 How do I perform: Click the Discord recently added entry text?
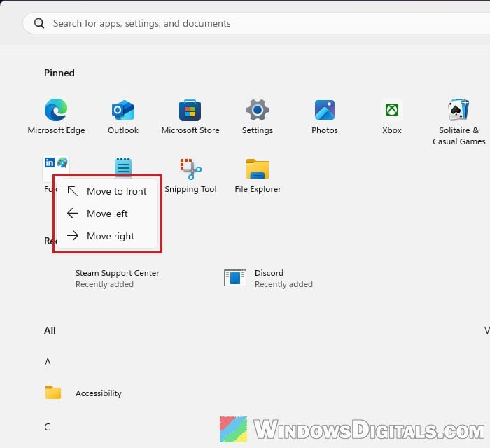(283, 279)
